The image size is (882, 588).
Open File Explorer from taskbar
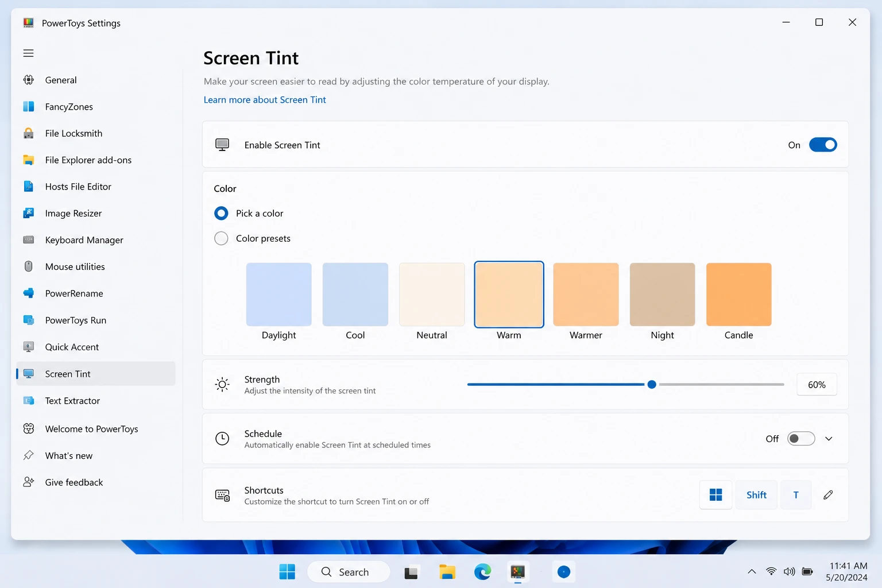pyautogui.click(x=447, y=572)
